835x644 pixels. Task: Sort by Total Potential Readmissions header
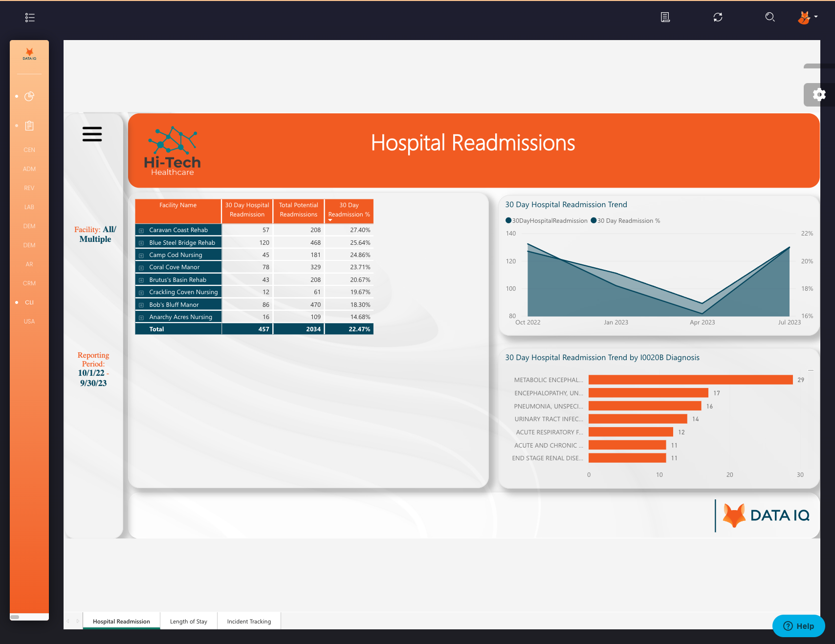click(299, 211)
